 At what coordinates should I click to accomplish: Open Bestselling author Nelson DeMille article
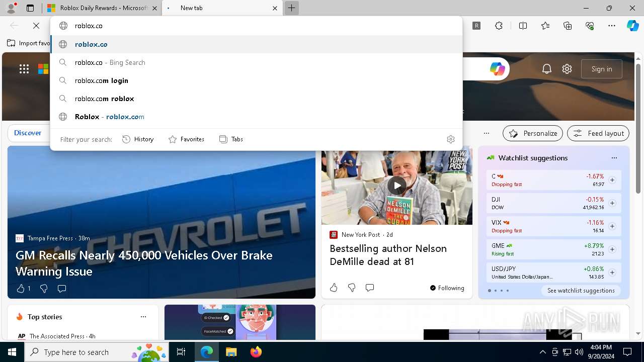388,255
